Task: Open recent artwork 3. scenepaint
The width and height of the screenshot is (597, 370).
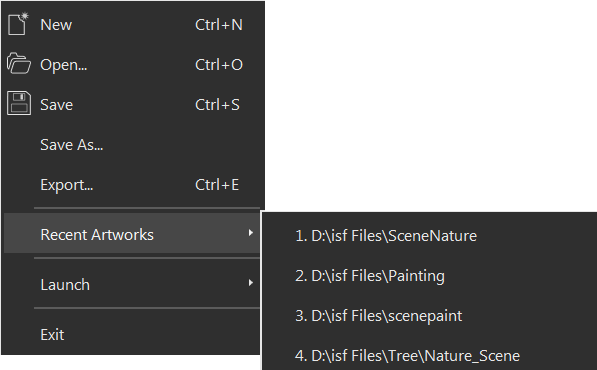Action: pos(378,316)
